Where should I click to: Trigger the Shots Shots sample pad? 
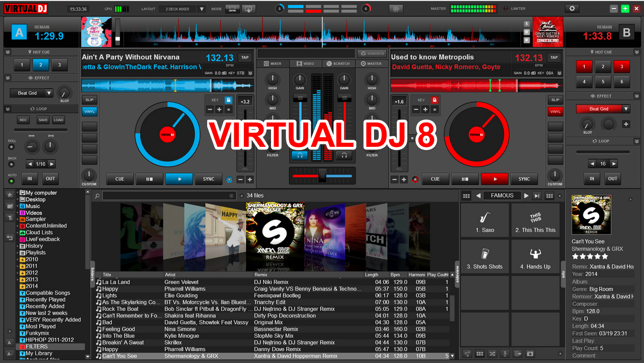[485, 257]
